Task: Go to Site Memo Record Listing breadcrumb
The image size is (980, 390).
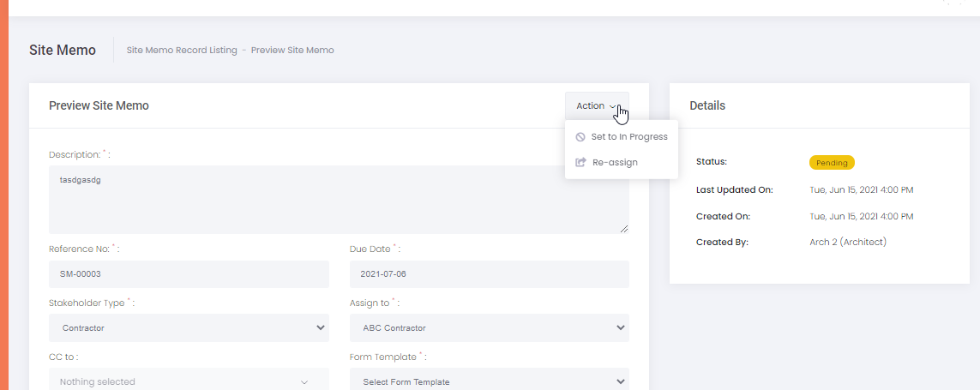Action: tap(182, 51)
